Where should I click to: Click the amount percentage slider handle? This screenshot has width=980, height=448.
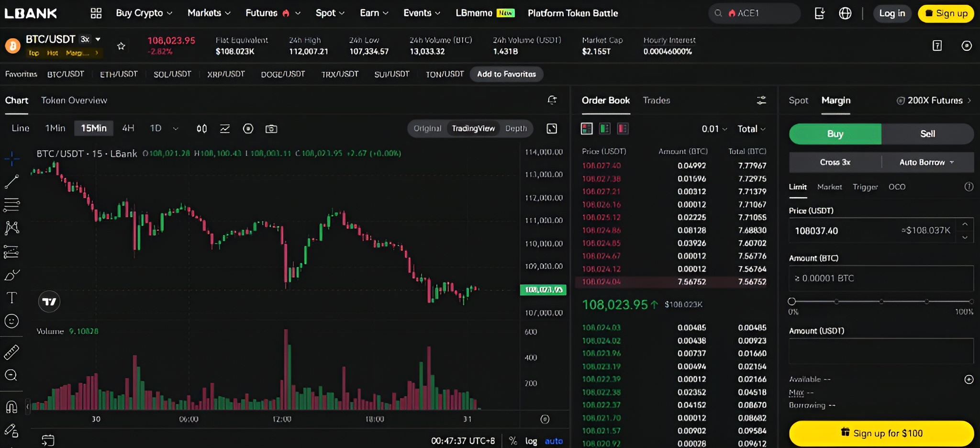pos(792,302)
